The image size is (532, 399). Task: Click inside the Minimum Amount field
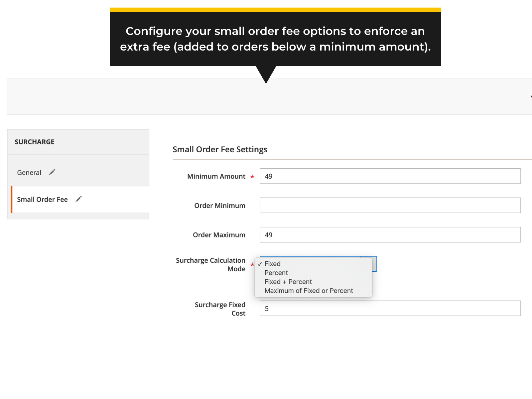point(389,176)
